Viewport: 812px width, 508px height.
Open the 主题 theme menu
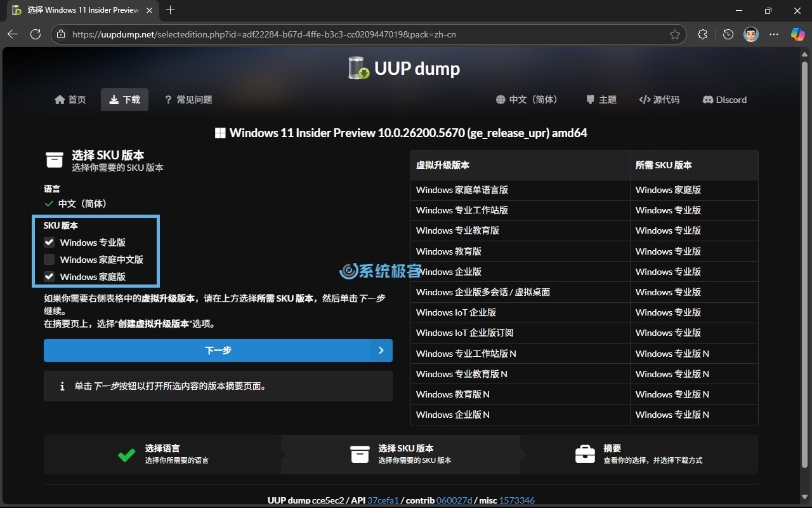point(601,100)
